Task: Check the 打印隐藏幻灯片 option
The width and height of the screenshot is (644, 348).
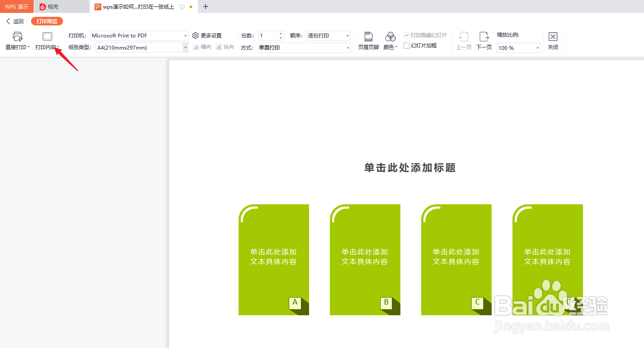Action: pyautogui.click(x=406, y=35)
